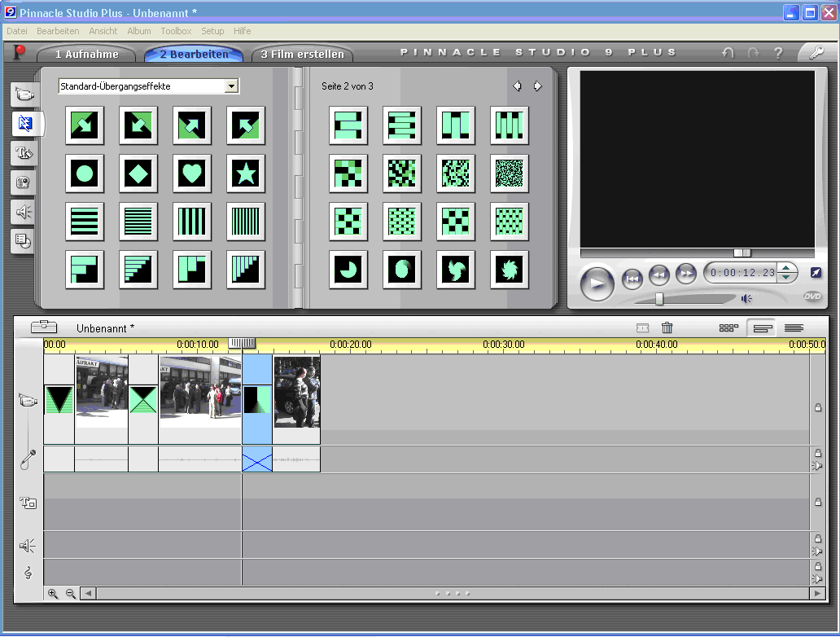Switch to text list view
The height and width of the screenshot is (637, 840).
click(x=794, y=327)
